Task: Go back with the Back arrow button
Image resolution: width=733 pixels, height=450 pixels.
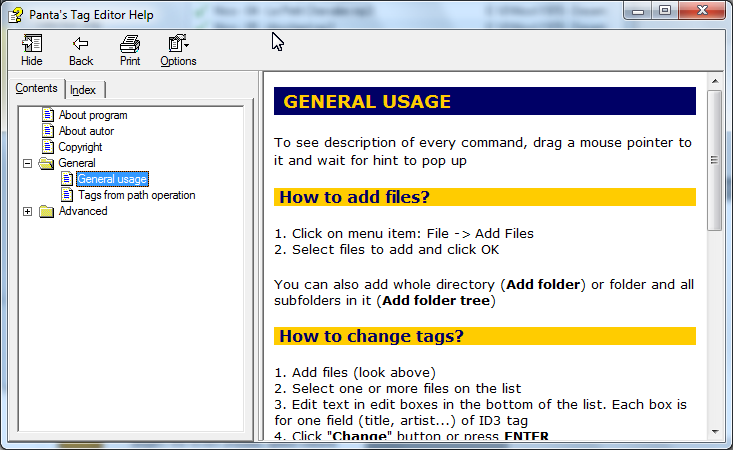Action: 81,50
